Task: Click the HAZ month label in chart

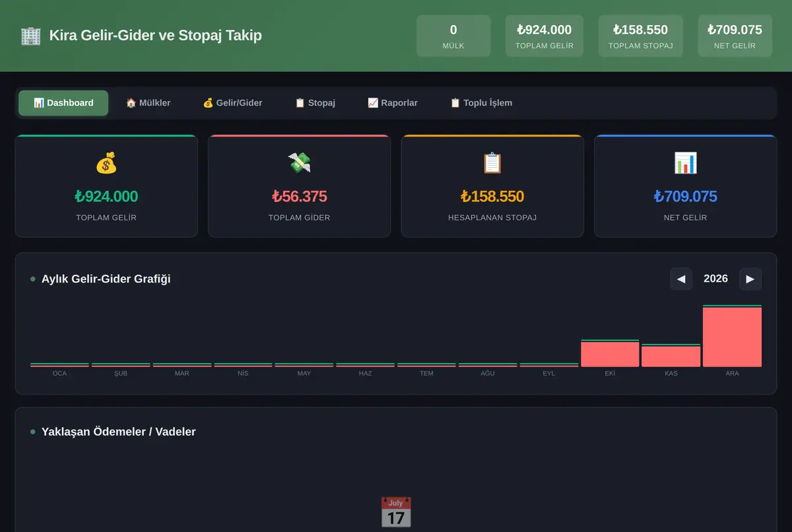Action: [x=365, y=374]
